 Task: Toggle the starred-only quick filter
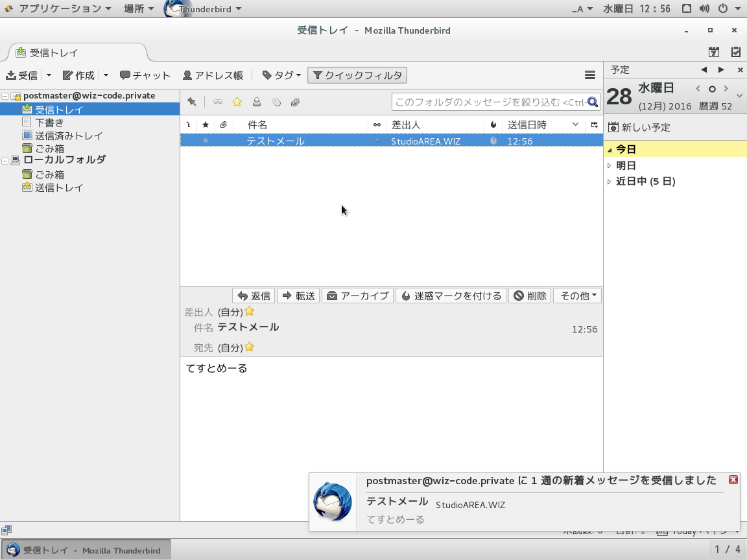pyautogui.click(x=237, y=102)
